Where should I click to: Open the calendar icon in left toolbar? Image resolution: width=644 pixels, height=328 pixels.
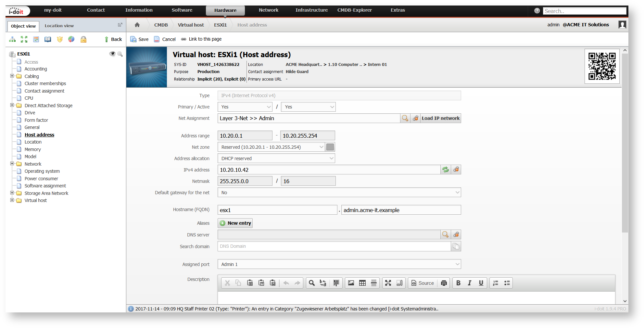36,39
